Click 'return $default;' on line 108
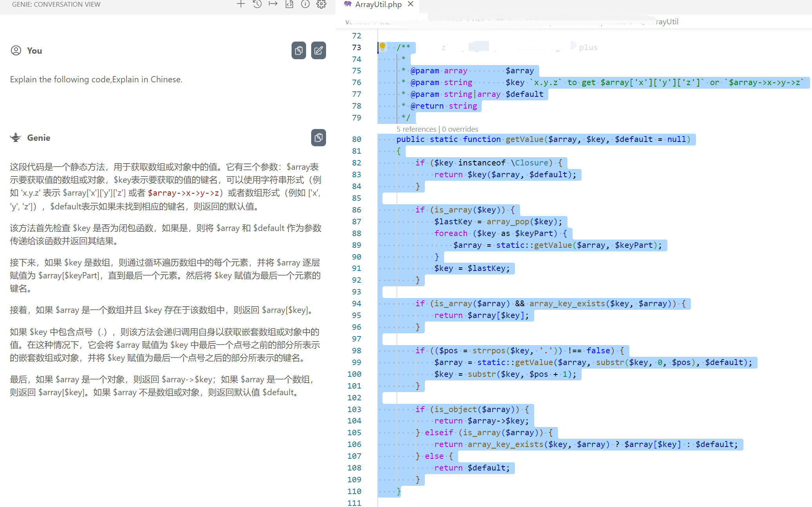 click(472, 468)
